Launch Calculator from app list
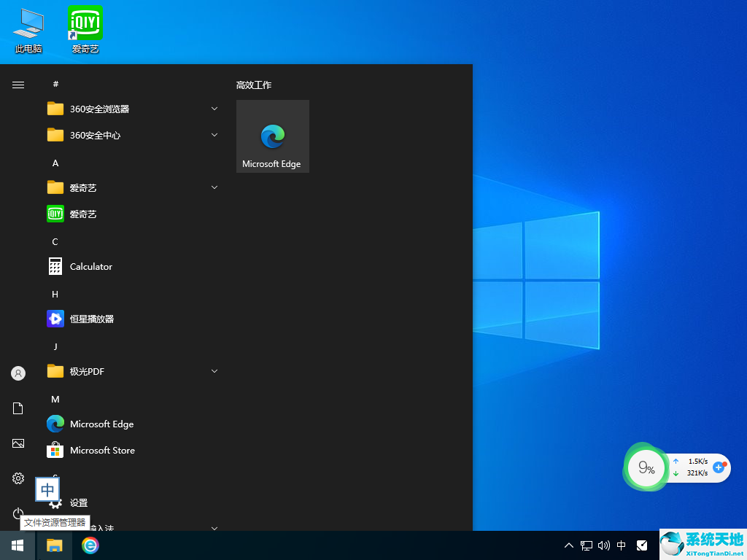 [133, 266]
